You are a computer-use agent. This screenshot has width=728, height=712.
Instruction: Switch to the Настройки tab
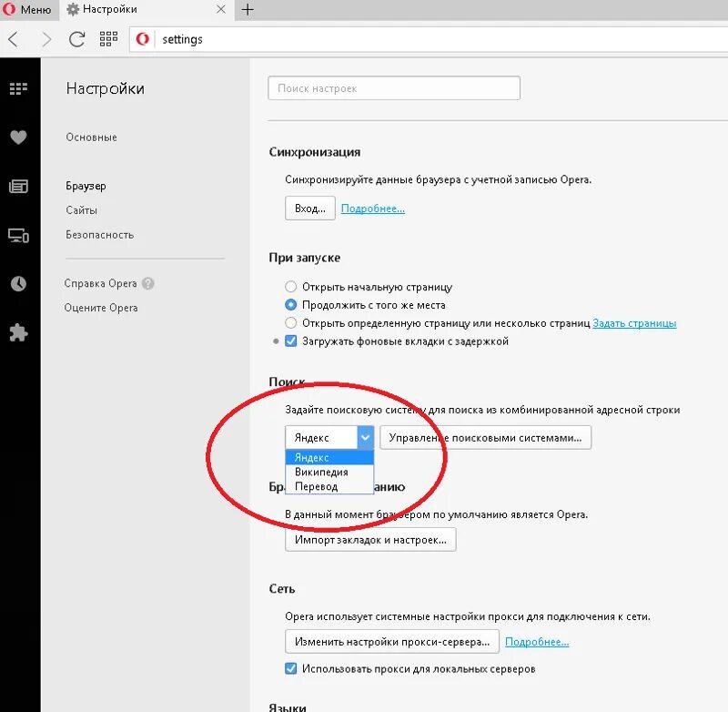point(147,9)
